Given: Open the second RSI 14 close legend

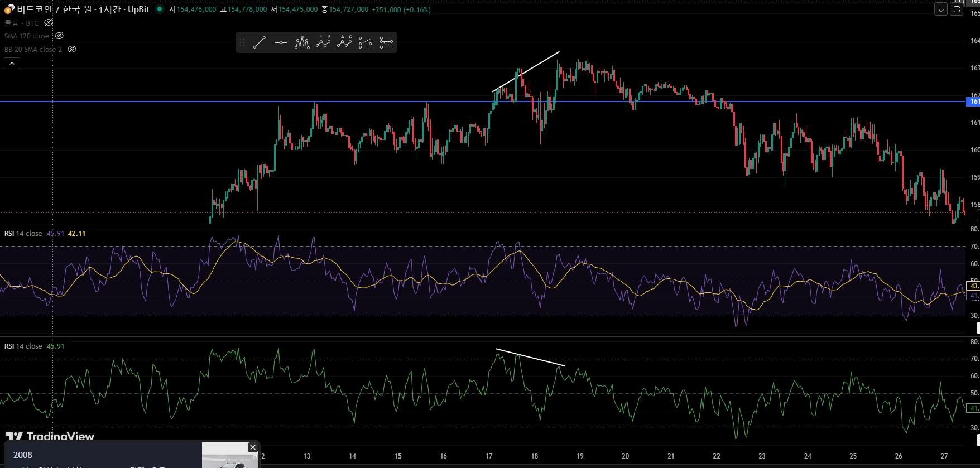Looking at the screenshot, I should pos(23,346).
